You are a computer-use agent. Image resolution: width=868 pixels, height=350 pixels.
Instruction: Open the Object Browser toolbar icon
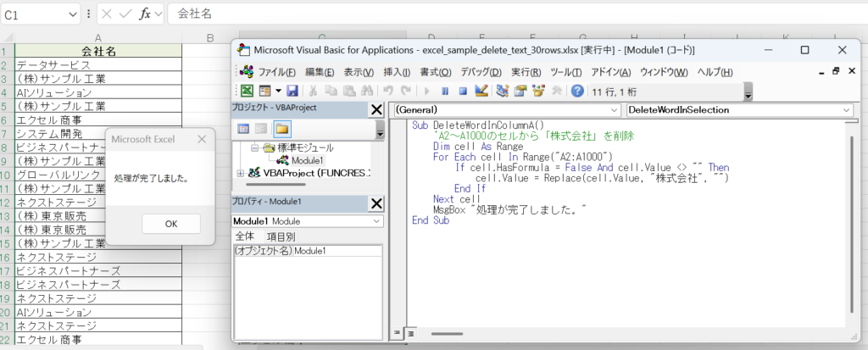[x=538, y=91]
